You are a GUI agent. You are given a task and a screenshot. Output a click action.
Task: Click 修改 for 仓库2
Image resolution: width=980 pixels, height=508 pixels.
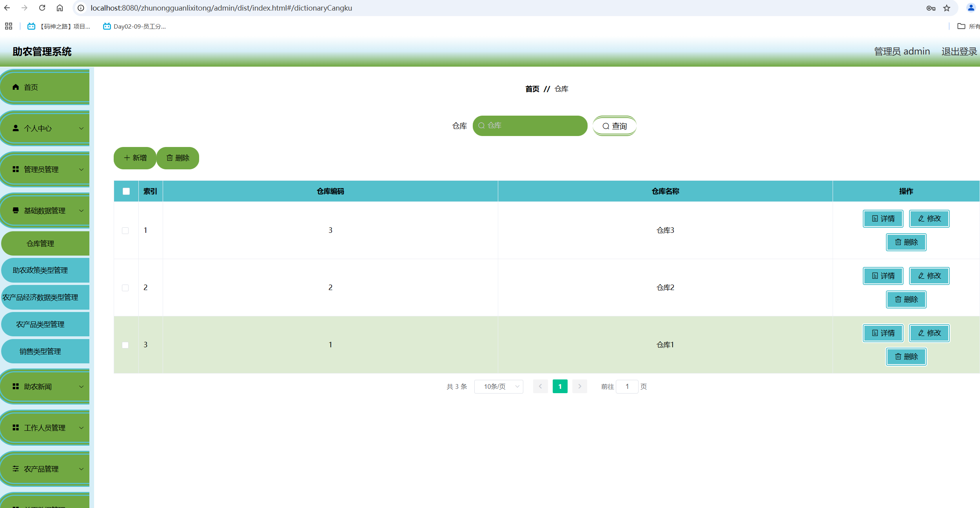click(x=929, y=276)
